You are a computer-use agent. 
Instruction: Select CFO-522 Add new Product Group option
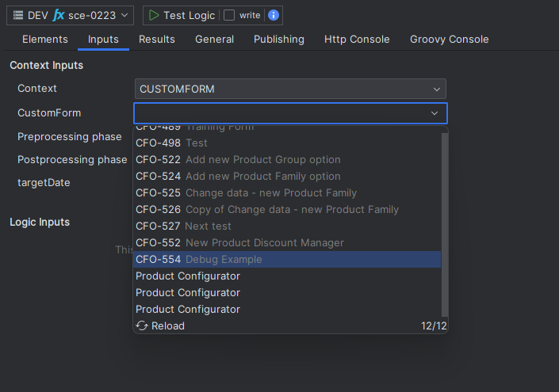[287, 159]
